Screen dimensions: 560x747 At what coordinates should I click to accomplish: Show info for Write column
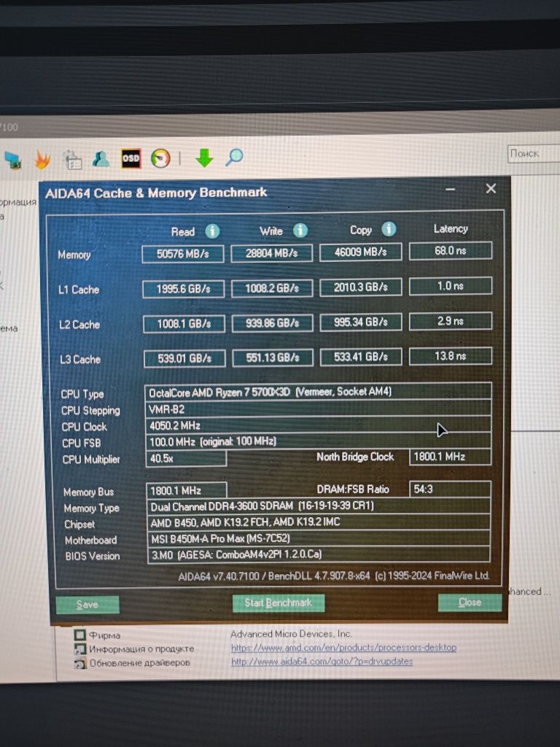pos(300,231)
